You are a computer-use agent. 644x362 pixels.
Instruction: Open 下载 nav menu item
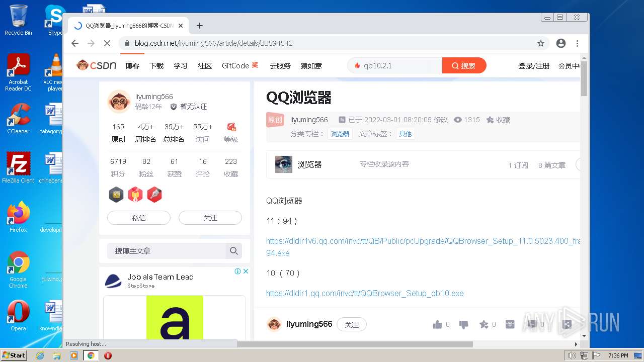coord(156,66)
